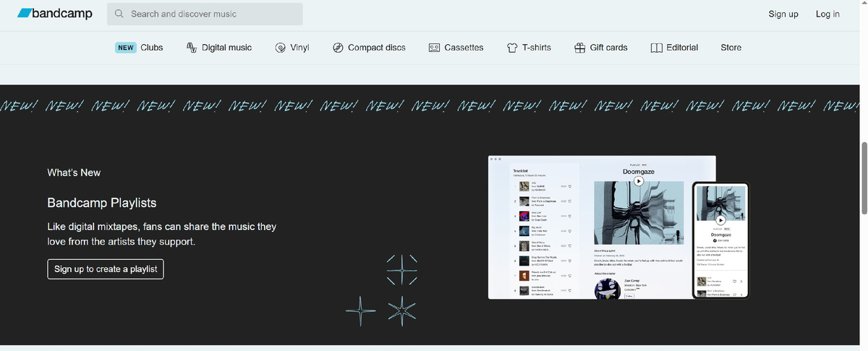
Task: Click the Bandcamp Playlists heading
Action: point(102,203)
